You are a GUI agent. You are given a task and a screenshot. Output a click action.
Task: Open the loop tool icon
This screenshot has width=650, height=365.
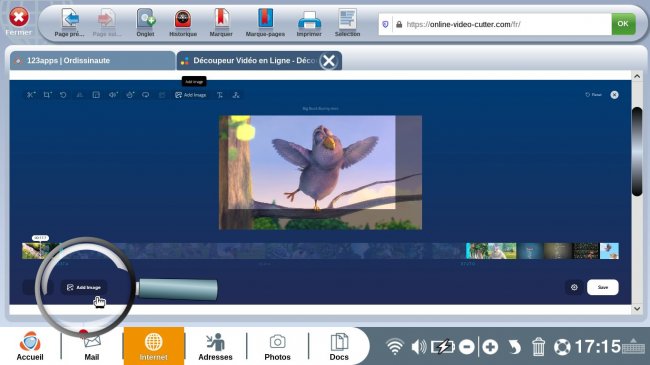(146, 95)
